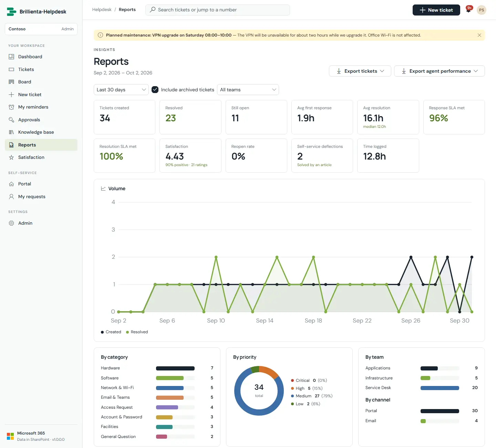Expand the Export tickets dropdown

[x=360, y=71]
